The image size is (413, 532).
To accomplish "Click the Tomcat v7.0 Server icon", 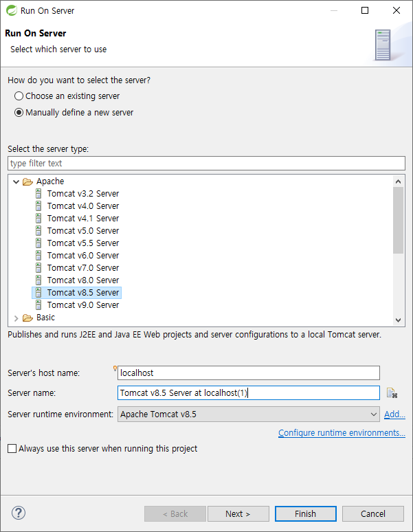I will click(x=38, y=268).
